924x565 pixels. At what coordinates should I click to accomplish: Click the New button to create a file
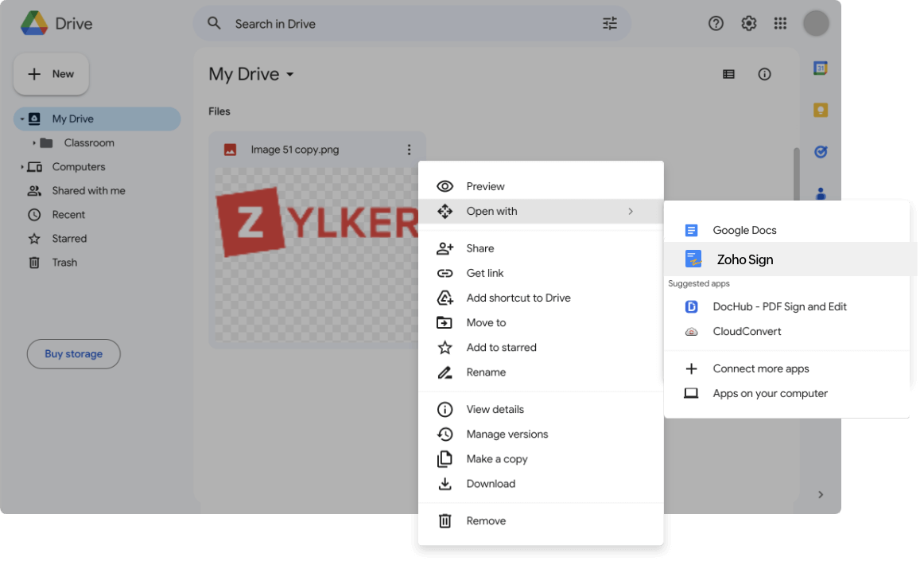click(x=51, y=73)
